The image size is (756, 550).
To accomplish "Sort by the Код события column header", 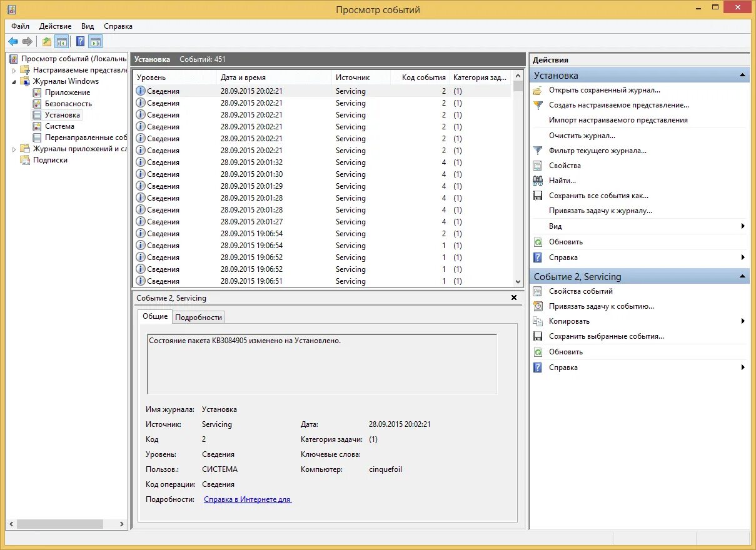I will point(420,77).
